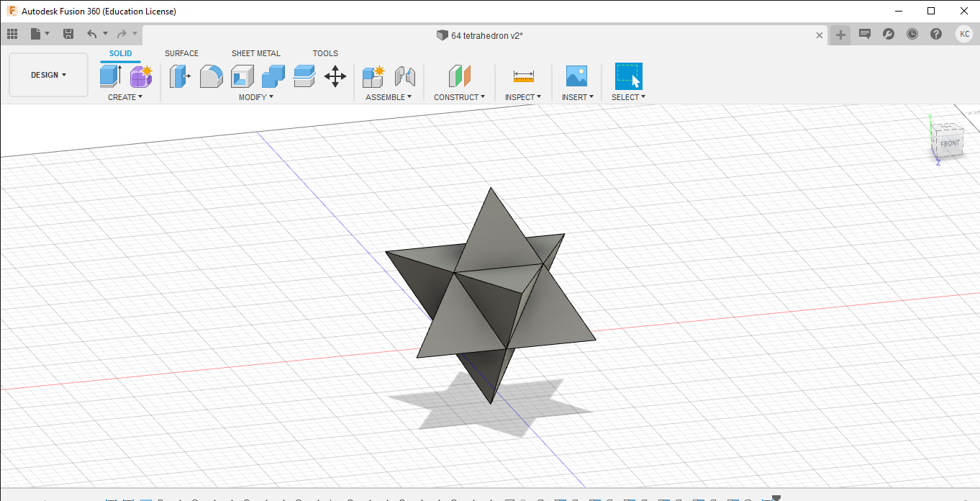Open the Shell tool
Image resolution: width=980 pixels, height=501 pixels.
[x=242, y=76]
